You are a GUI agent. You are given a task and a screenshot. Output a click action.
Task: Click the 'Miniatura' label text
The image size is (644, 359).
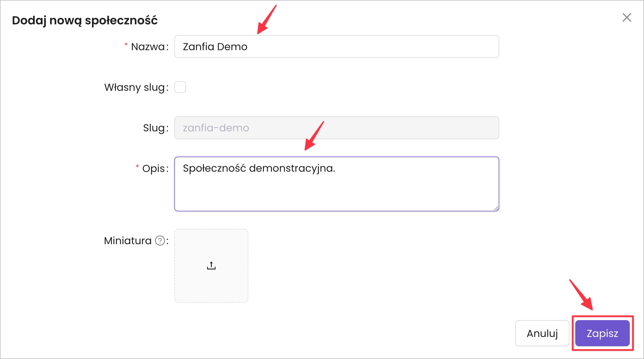(128, 241)
